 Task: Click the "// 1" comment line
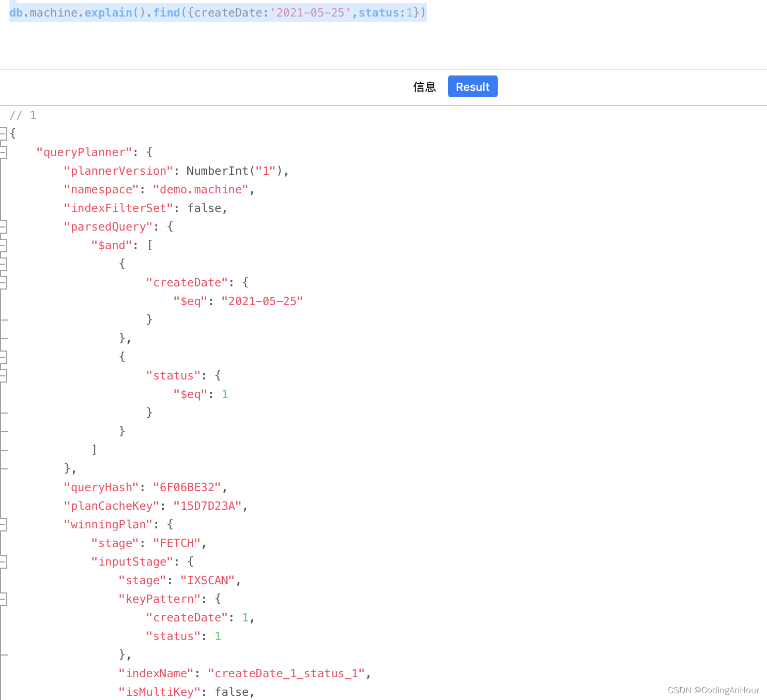(23, 115)
